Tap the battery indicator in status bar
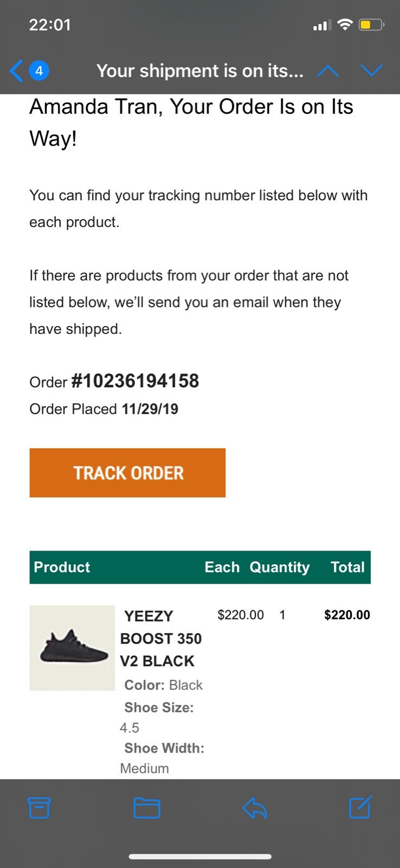Viewport: 400px width, 868px height. [x=371, y=24]
